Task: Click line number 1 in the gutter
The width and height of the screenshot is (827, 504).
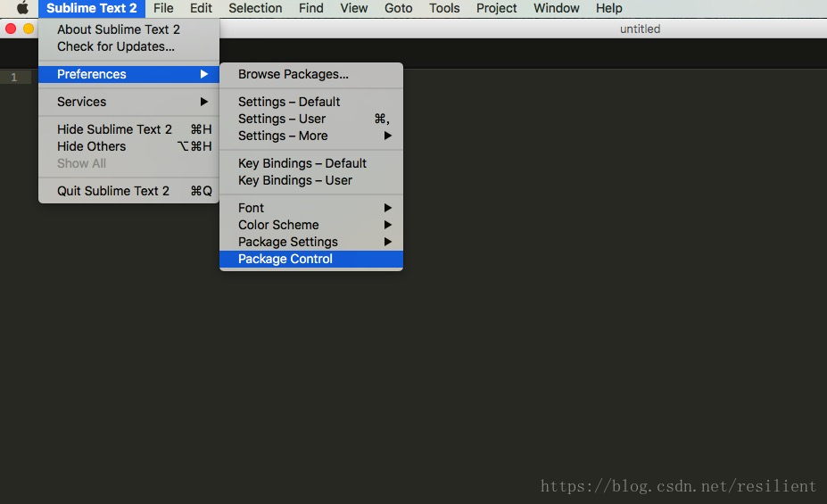Action: tap(13, 77)
